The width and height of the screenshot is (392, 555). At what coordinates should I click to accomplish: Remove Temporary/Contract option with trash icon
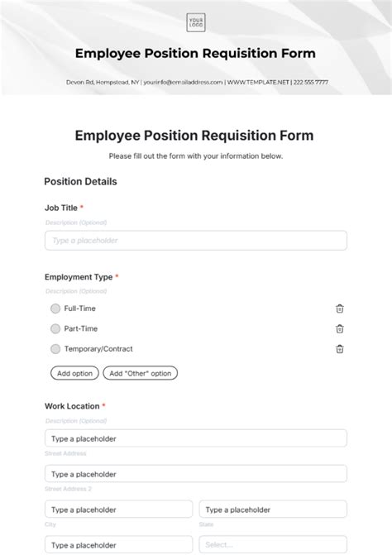pyautogui.click(x=340, y=349)
